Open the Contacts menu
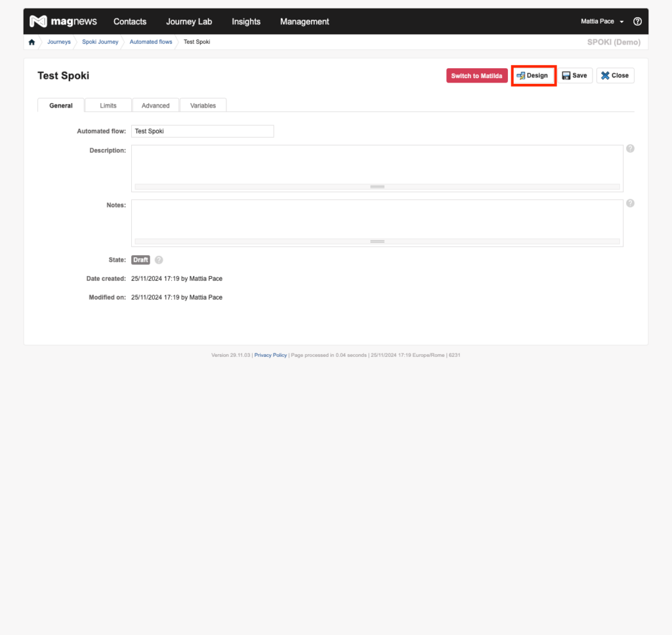Image resolution: width=672 pixels, height=635 pixels. pyautogui.click(x=130, y=22)
